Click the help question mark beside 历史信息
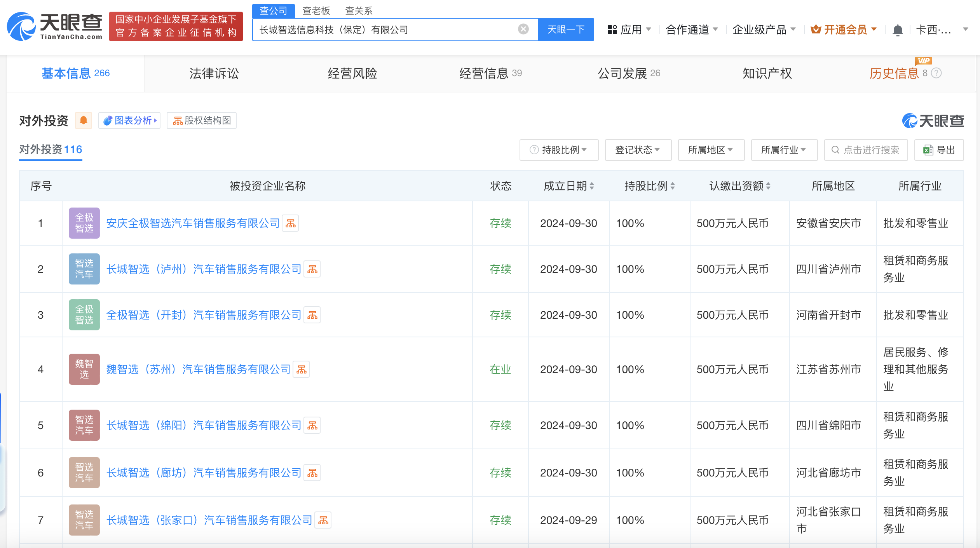The width and height of the screenshot is (980, 548). [936, 73]
